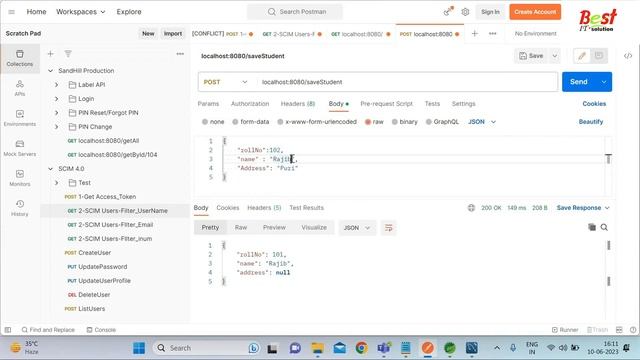The image size is (640, 360).
Task: Collapse the SandHill Production collection
Action: [x=51, y=71]
